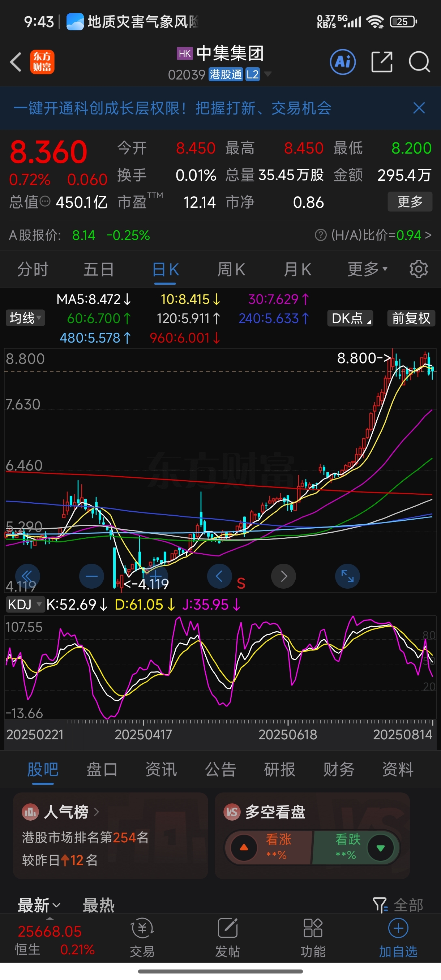This screenshot has height=980, width=441.
Task: Tap the 8.360 current price
Action: click(48, 152)
